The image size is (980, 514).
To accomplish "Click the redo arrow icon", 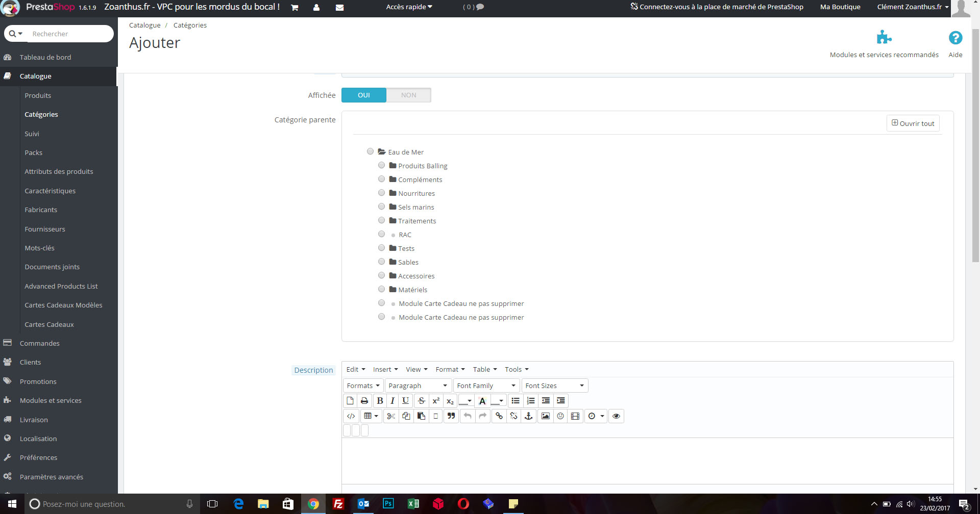I will tap(482, 416).
